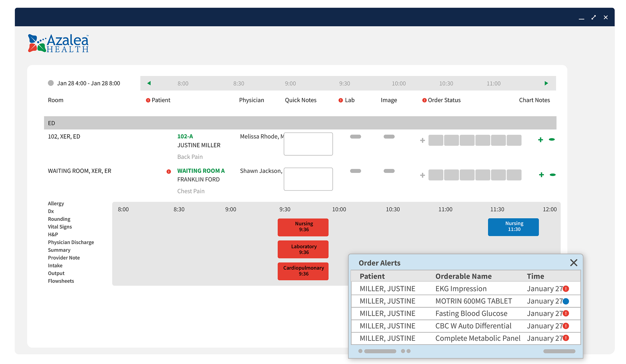Toggle Image indicator for Franklin Ford

(x=389, y=171)
